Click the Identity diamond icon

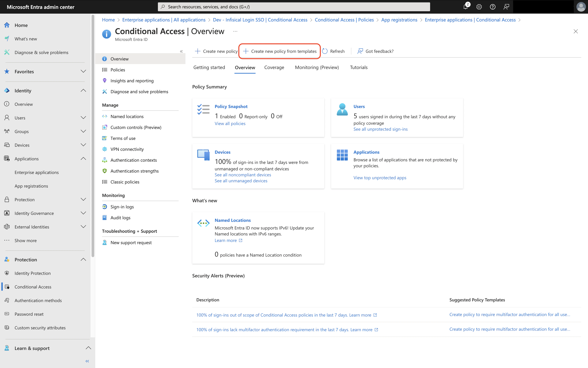coord(7,90)
